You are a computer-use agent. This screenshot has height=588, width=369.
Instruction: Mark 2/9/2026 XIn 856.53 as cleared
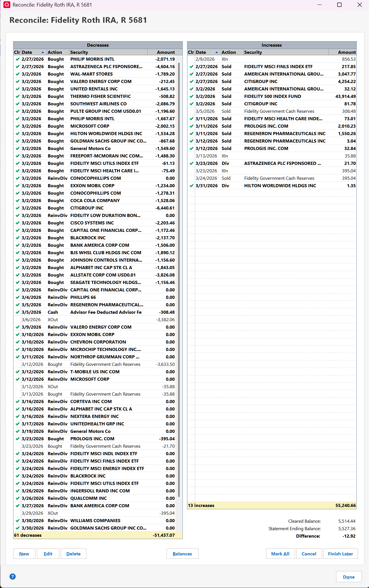(x=191, y=59)
